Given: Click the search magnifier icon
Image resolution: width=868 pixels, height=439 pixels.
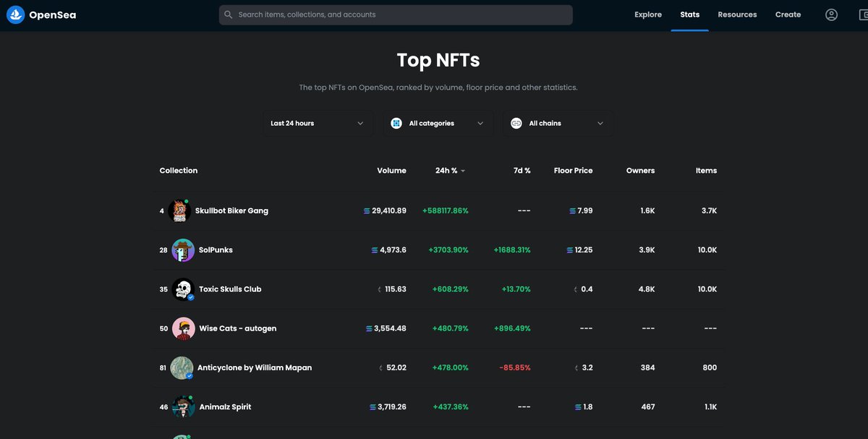Looking at the screenshot, I should (229, 14).
